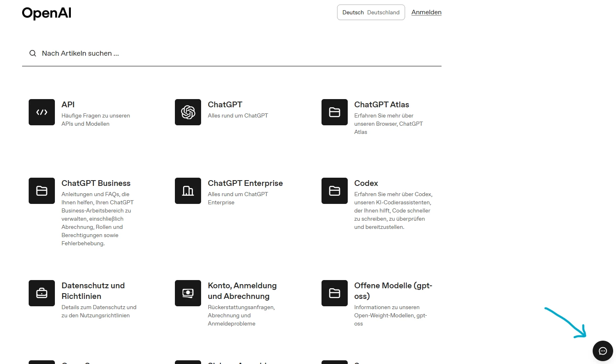Click 'Details zum Datenschutz' description text
The height and width of the screenshot is (364, 616).
99,311
